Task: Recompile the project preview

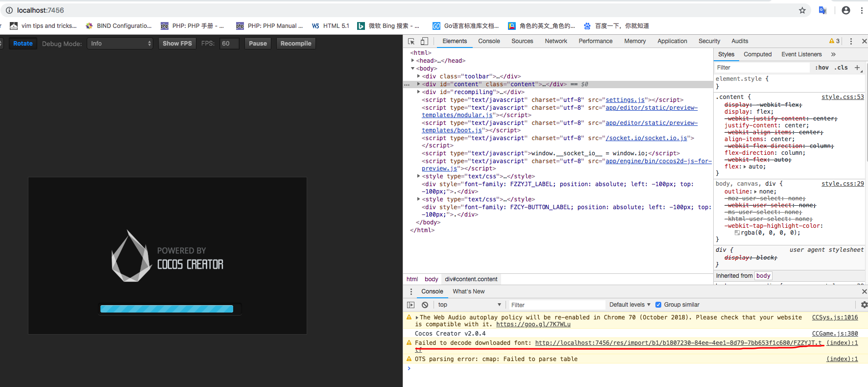Action: point(296,44)
